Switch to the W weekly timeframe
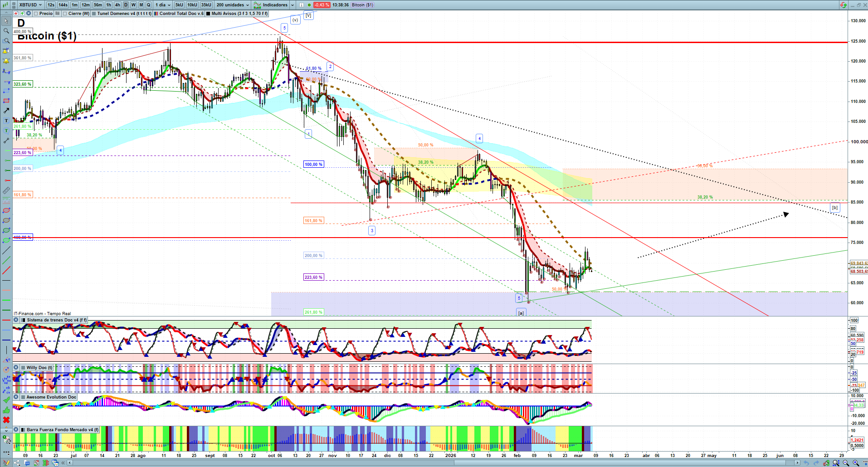 [133, 5]
